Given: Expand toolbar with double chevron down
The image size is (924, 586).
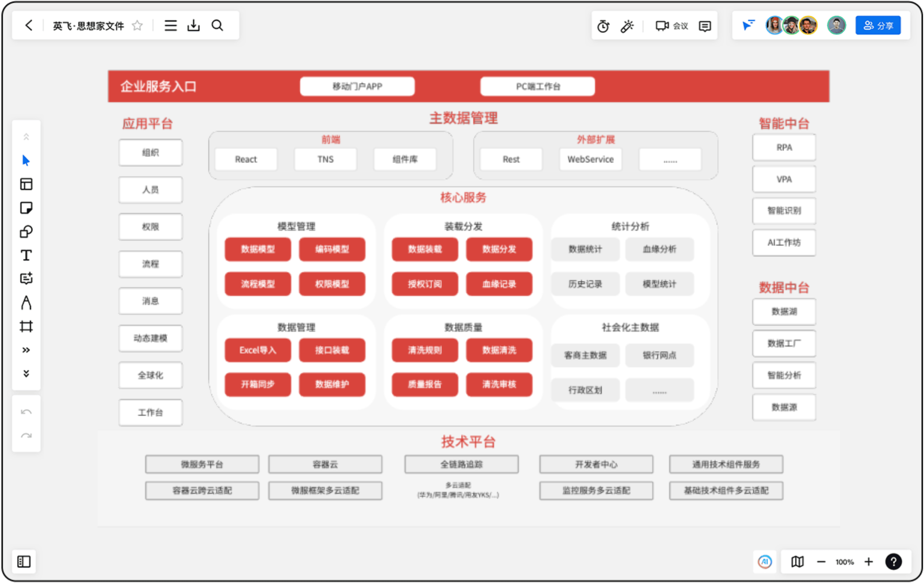Looking at the screenshot, I should click(x=26, y=373).
